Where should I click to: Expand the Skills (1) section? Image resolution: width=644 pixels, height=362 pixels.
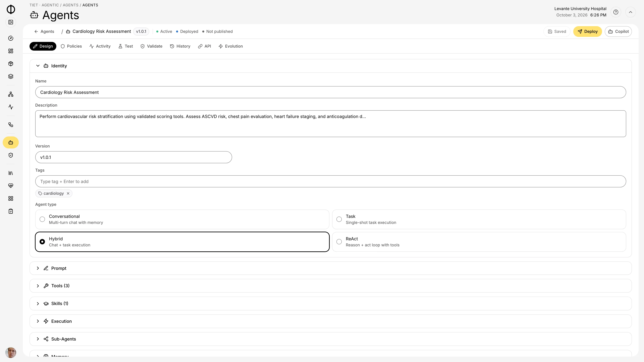pos(331,304)
